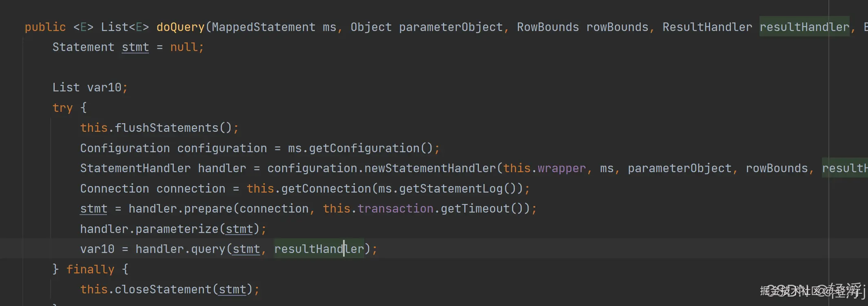This screenshot has height=306, width=868.
Task: Click highlighted 'resultHandler' parameter in signature
Action: pos(804,27)
